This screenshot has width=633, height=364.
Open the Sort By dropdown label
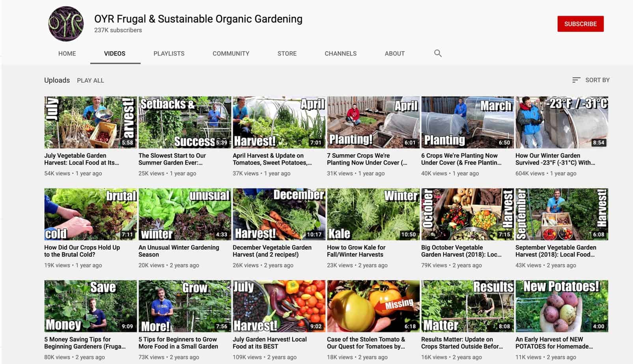tap(597, 80)
